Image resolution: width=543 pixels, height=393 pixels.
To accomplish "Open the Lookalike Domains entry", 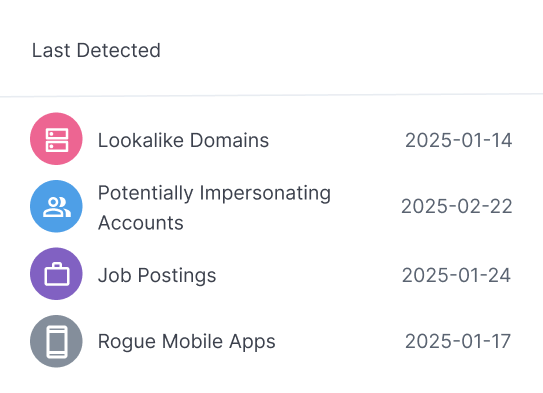I will [x=183, y=140].
